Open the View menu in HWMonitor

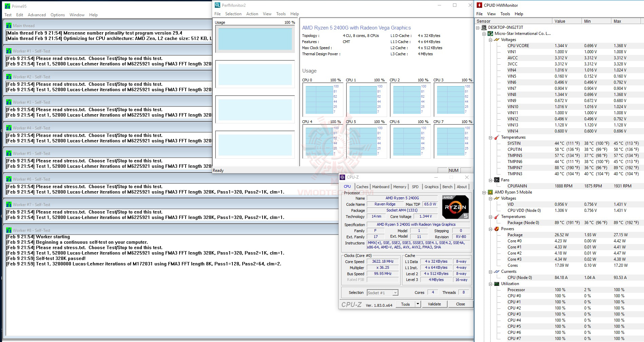pos(491,14)
